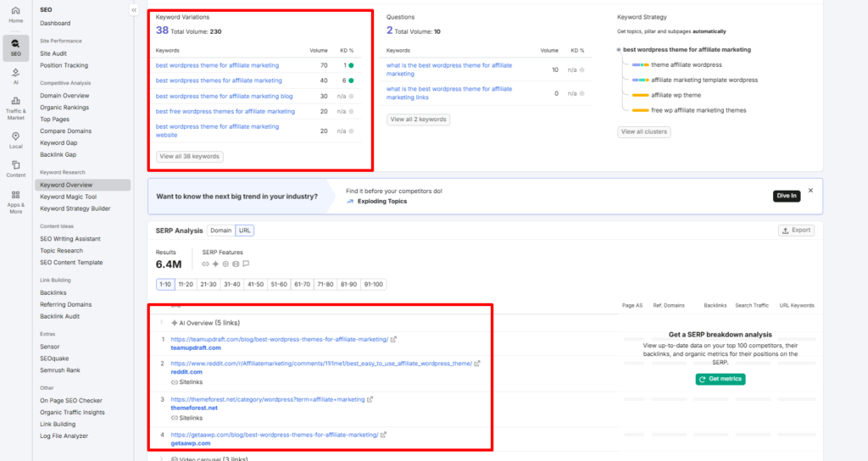Open Domain Overview in sidebar

(64, 96)
